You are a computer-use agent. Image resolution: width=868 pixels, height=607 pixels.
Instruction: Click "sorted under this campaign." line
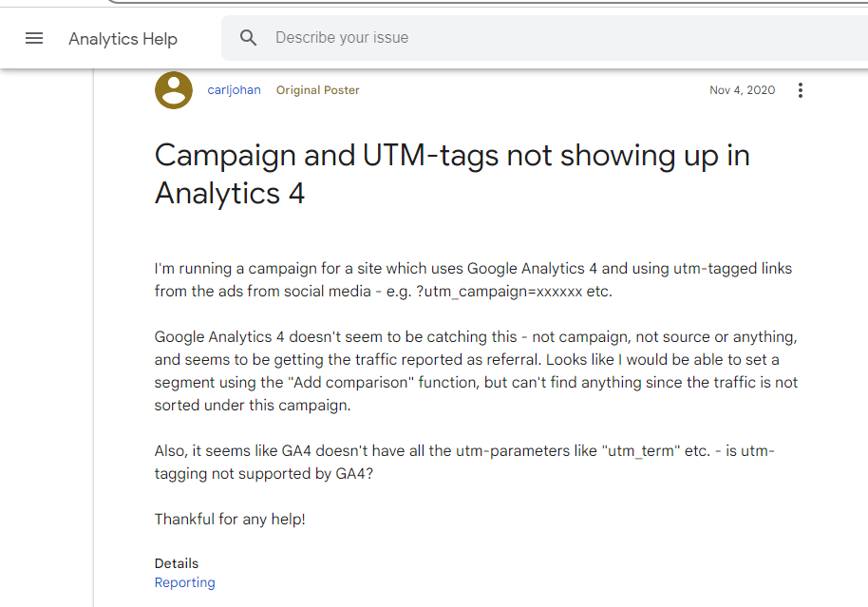click(253, 405)
